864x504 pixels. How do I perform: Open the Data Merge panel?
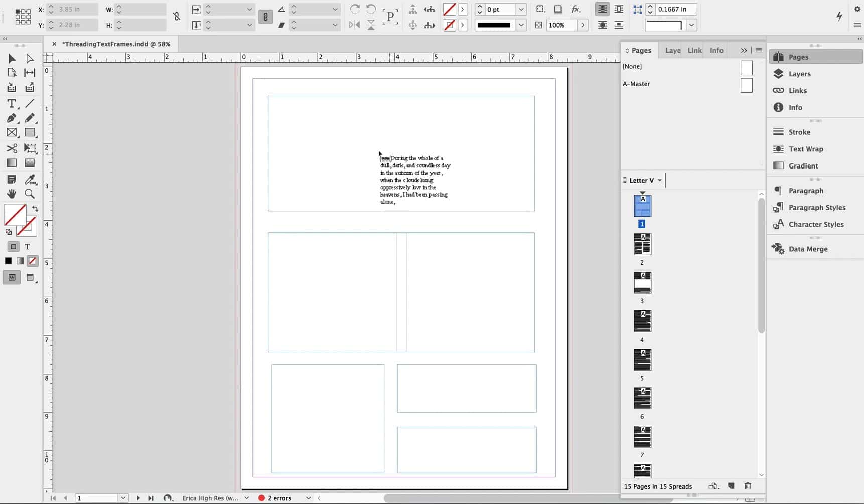[808, 249]
